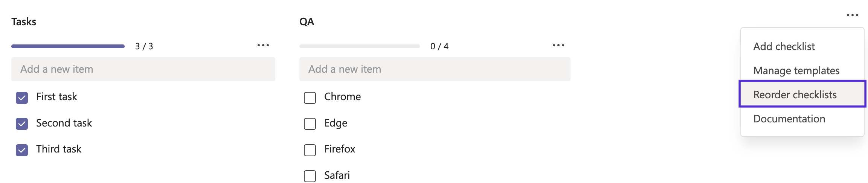This screenshot has height=183, width=868.
Task: Select Reorder checklists option
Action: point(795,95)
